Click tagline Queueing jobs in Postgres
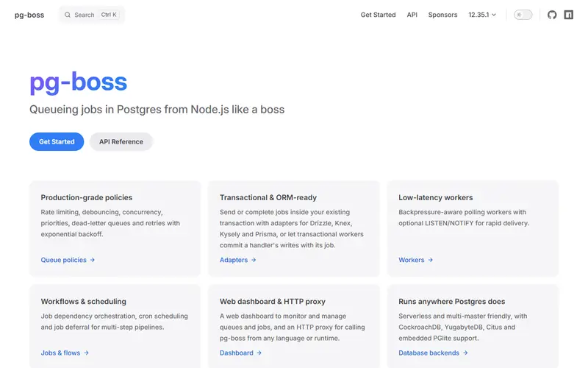Screen dimensions: 588x368 point(157,110)
